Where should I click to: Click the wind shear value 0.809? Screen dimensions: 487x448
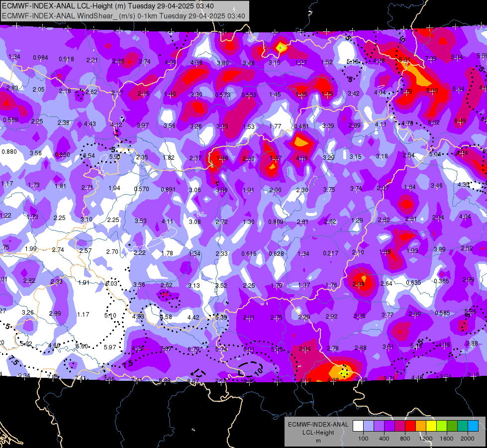(x=276, y=222)
